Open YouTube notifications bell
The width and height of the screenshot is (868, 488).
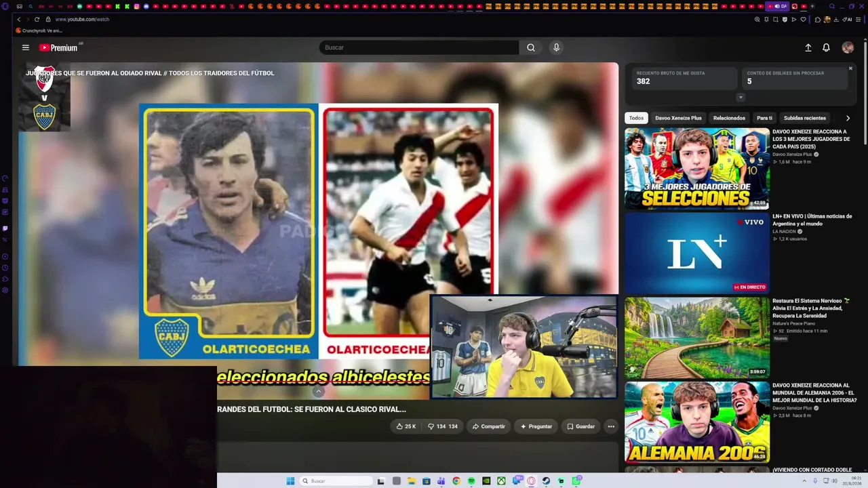click(826, 47)
